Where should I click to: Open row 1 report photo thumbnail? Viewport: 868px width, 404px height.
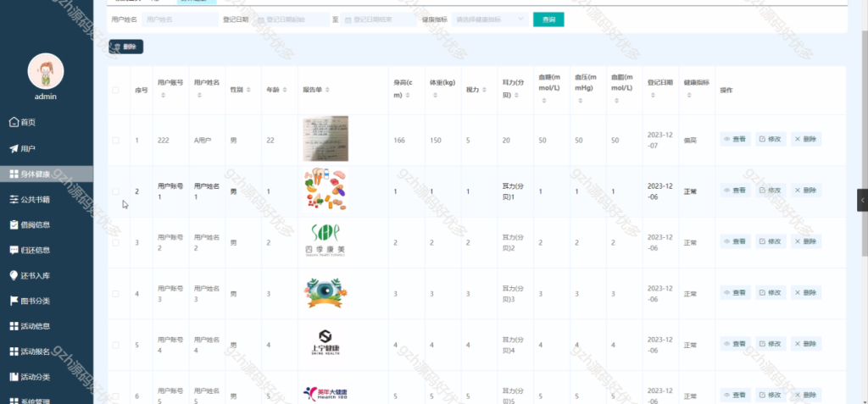point(325,138)
